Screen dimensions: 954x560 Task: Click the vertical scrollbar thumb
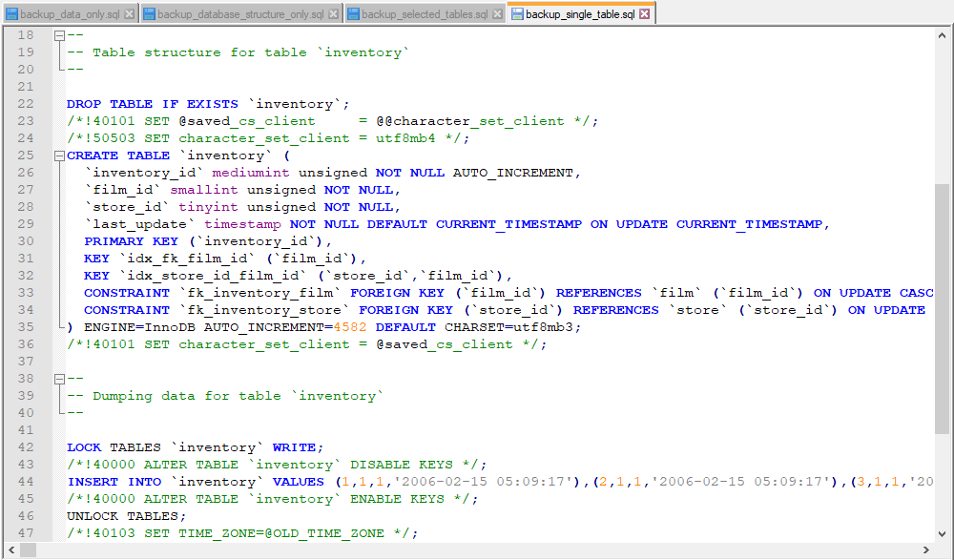point(942,308)
